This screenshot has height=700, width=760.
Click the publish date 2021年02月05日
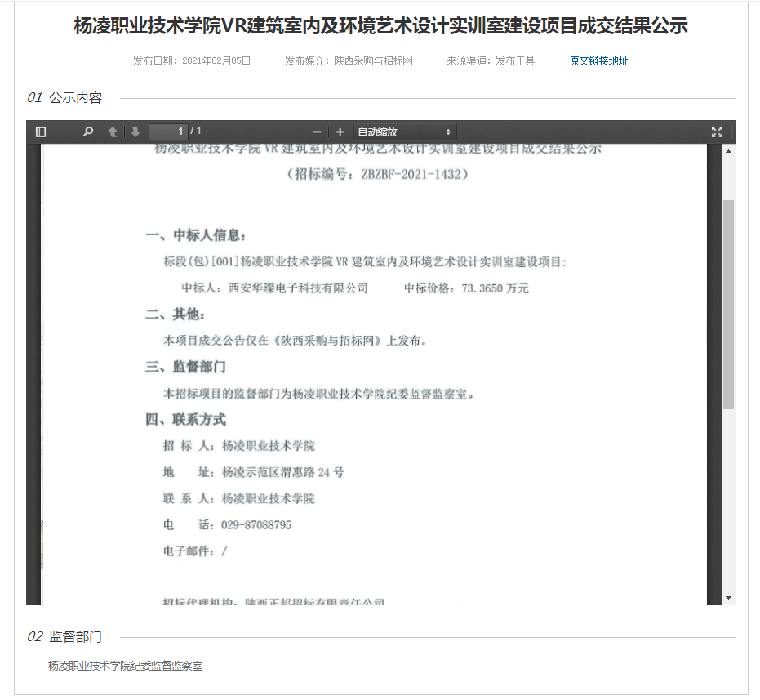click(x=216, y=60)
